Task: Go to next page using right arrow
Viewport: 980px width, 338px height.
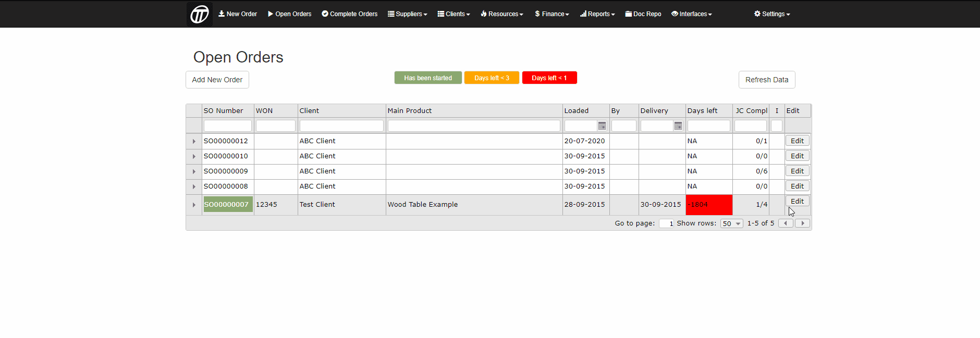Action: 803,223
